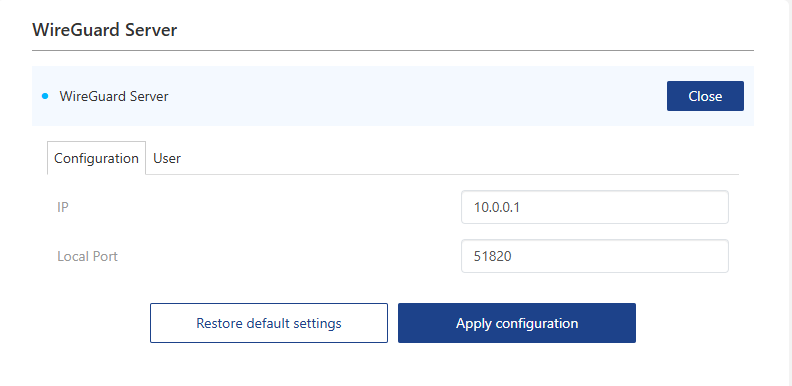Click empty tab strip beside User tab

463,158
